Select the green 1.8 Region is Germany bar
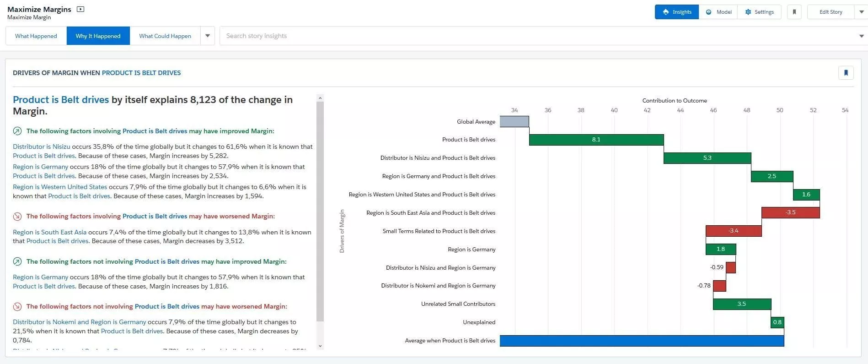 click(x=721, y=249)
